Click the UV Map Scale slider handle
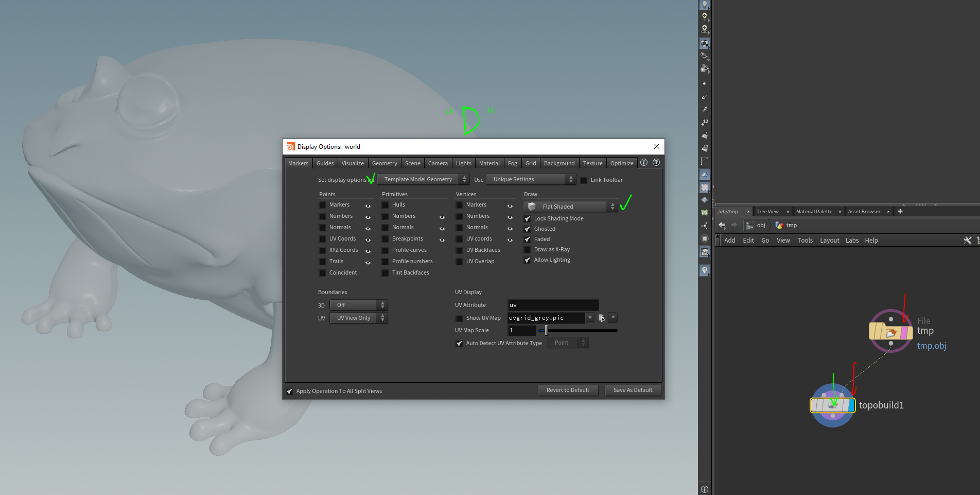980x495 pixels. pos(546,331)
